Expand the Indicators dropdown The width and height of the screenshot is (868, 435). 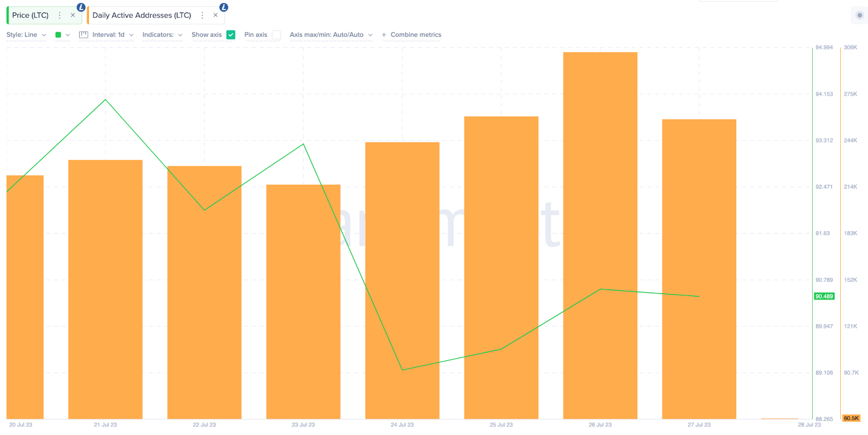coord(162,35)
